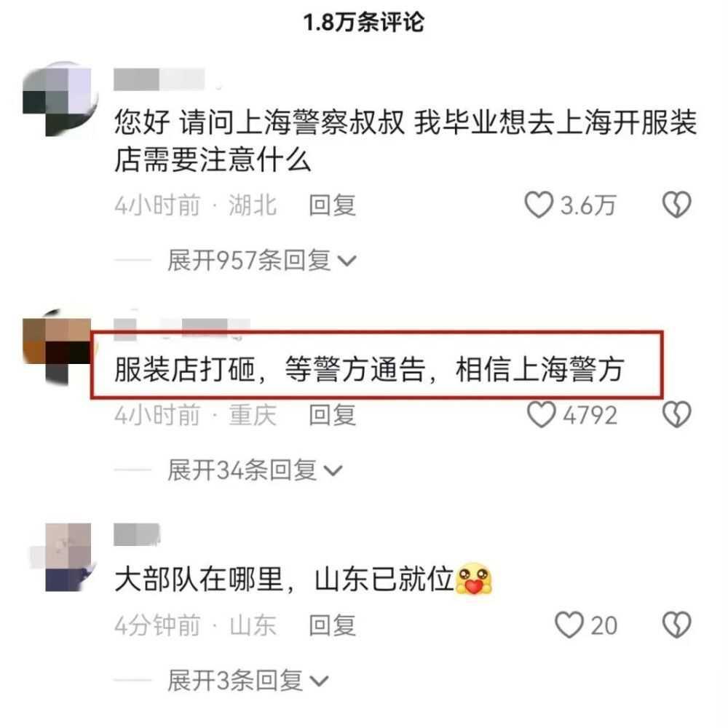Reply to the Chongqing user's comment

333,415
